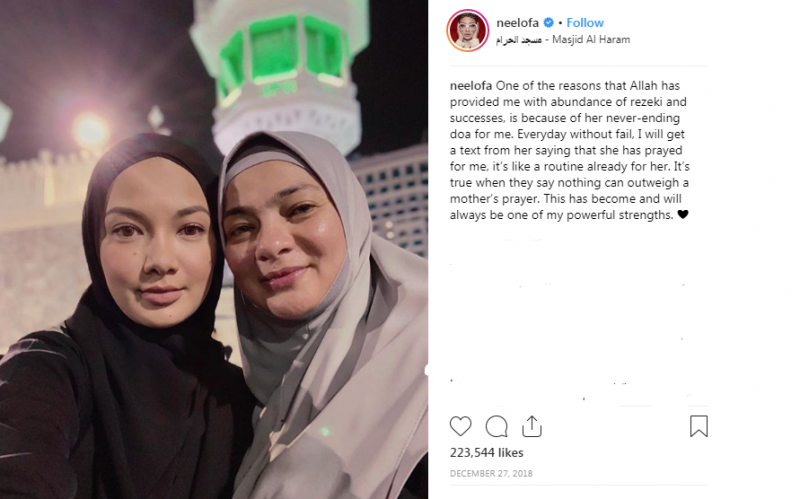Click the caption paragraph about a mother's prayer
This screenshot has height=499, width=800.
point(569,150)
